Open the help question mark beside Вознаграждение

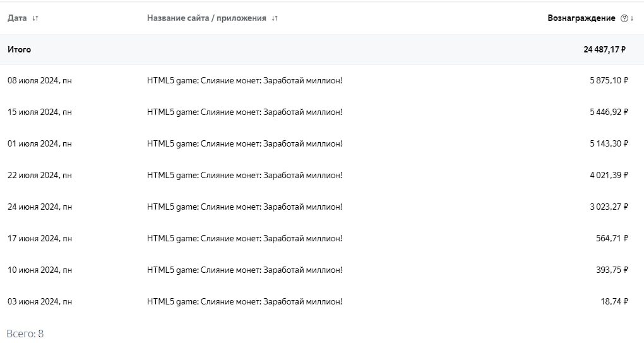pos(624,18)
